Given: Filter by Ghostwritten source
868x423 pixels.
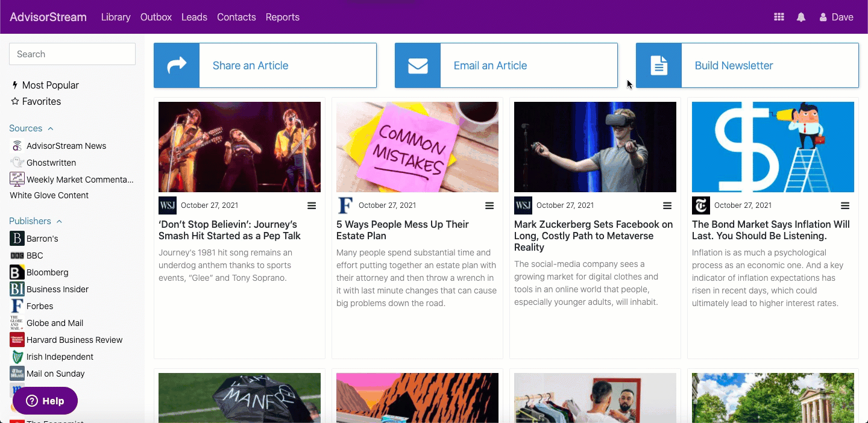Looking at the screenshot, I should click(51, 163).
